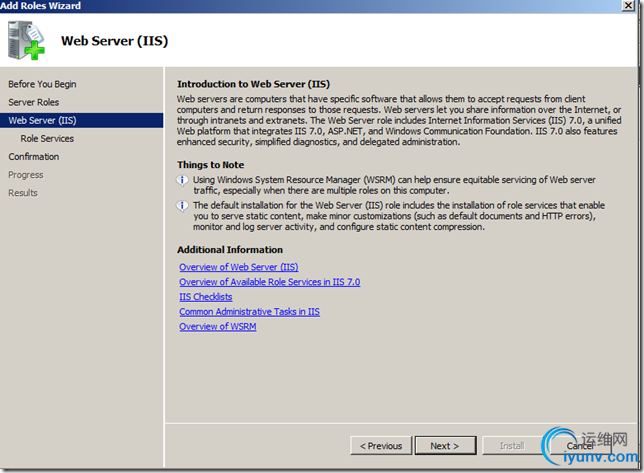The image size is (644, 473).
Task: Click the Additional Information heading
Action: 230,250
